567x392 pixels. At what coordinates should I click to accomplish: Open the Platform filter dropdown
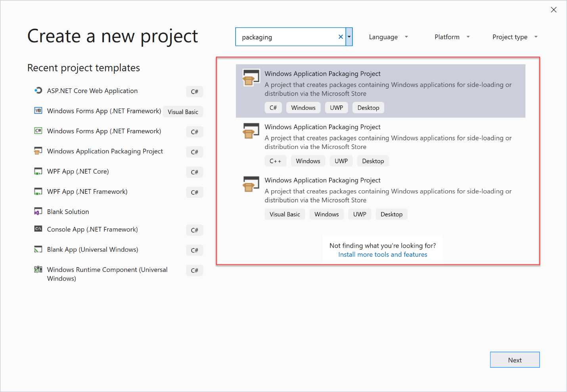point(452,36)
